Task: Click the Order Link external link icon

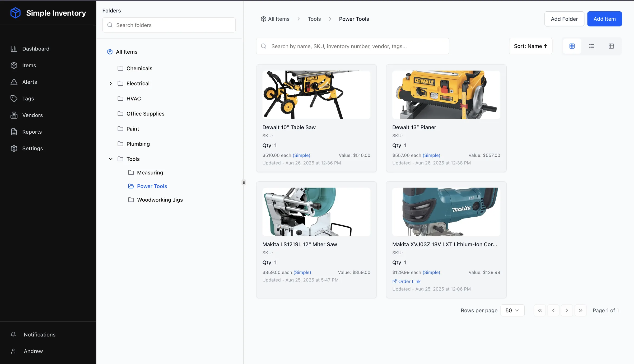Action: pos(394,281)
